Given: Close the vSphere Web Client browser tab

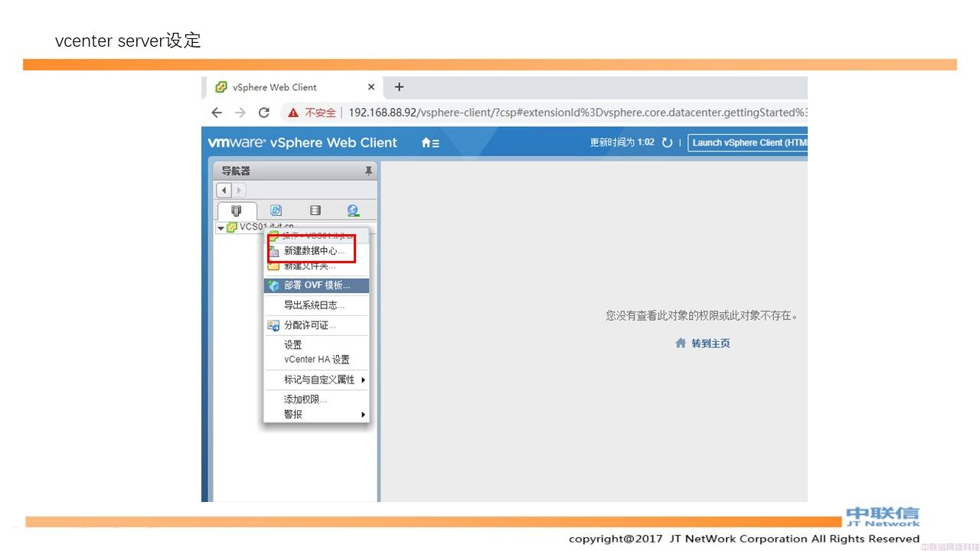Looking at the screenshot, I should coord(371,87).
